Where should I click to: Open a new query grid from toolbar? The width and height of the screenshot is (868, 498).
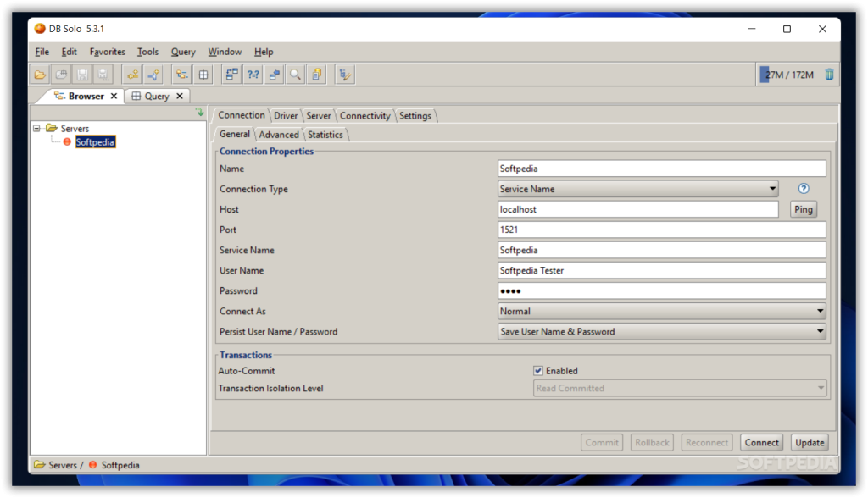[203, 75]
